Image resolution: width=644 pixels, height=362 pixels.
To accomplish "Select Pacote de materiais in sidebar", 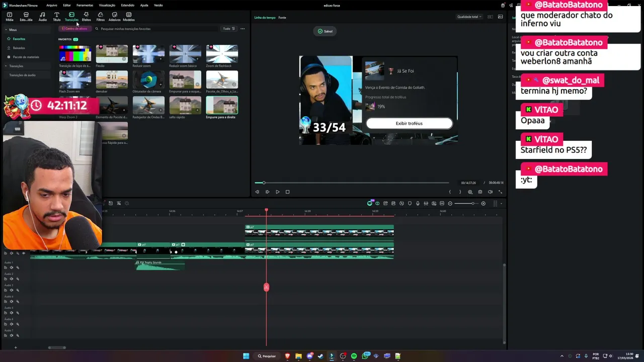I will (26, 57).
